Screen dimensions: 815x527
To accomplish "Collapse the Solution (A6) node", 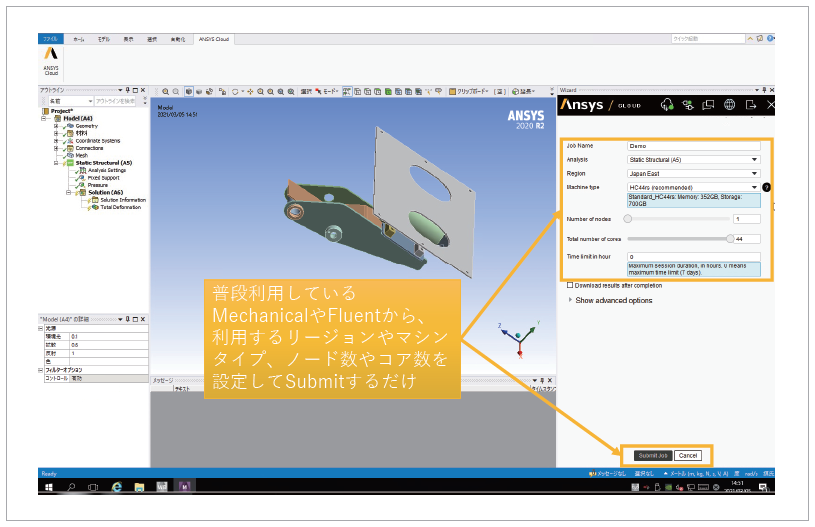I will [68, 192].
